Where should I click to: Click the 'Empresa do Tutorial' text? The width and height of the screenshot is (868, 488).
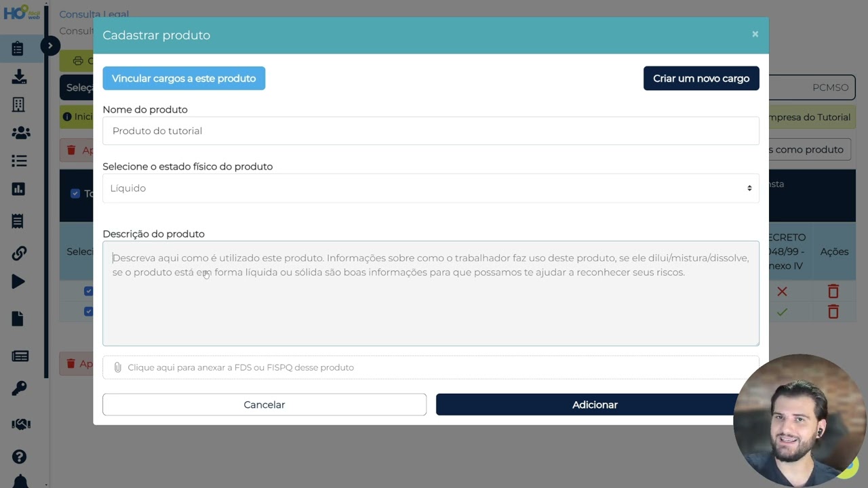coord(810,117)
